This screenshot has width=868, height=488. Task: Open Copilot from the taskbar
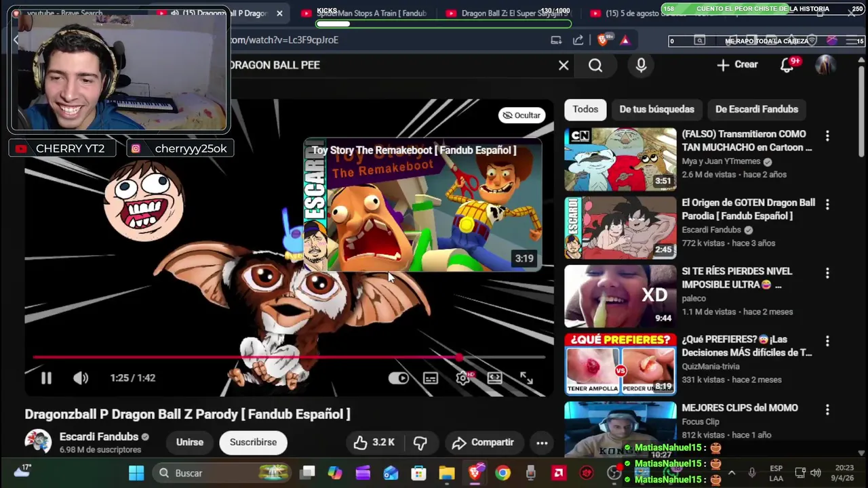(335, 473)
